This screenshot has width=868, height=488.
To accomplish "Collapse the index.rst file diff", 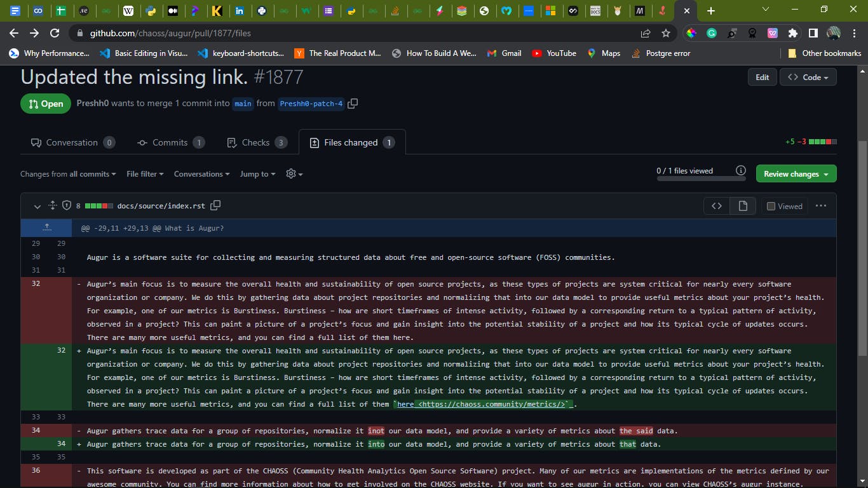I will (37, 206).
